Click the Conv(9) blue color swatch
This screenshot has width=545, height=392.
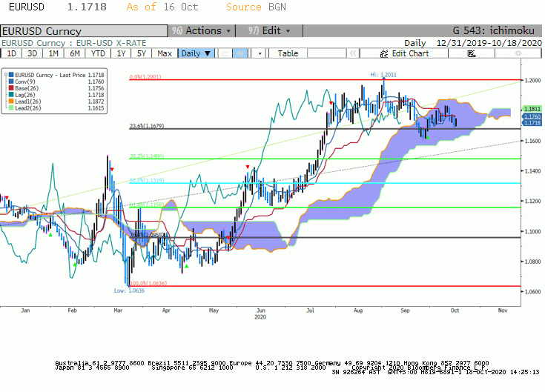coord(11,82)
